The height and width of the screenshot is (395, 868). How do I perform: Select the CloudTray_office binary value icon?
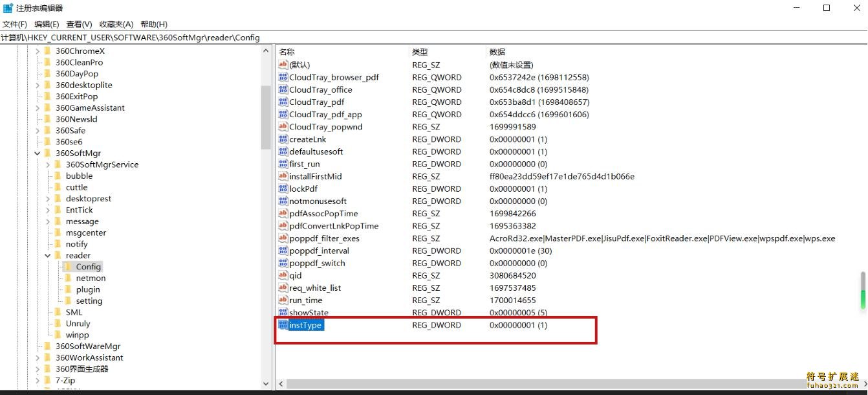(x=283, y=89)
